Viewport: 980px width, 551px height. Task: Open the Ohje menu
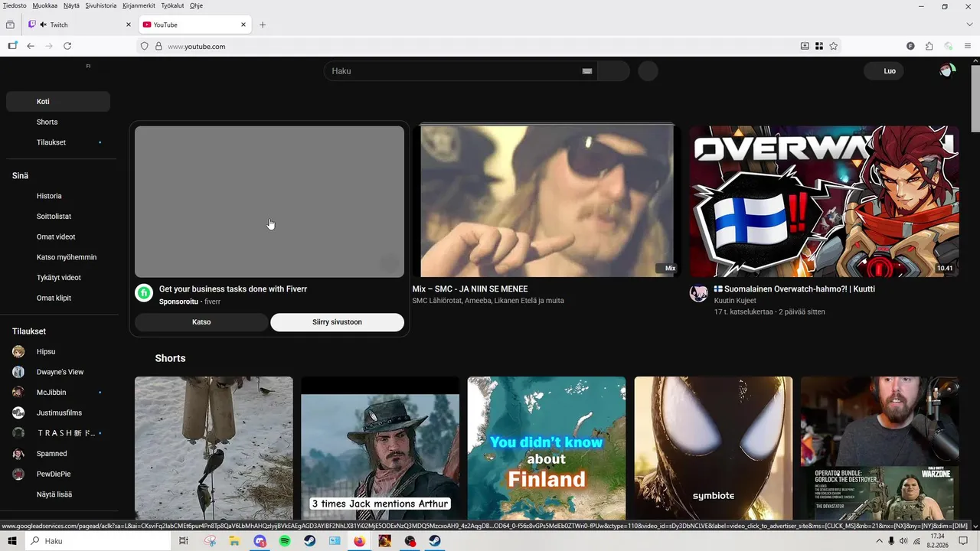196,5
